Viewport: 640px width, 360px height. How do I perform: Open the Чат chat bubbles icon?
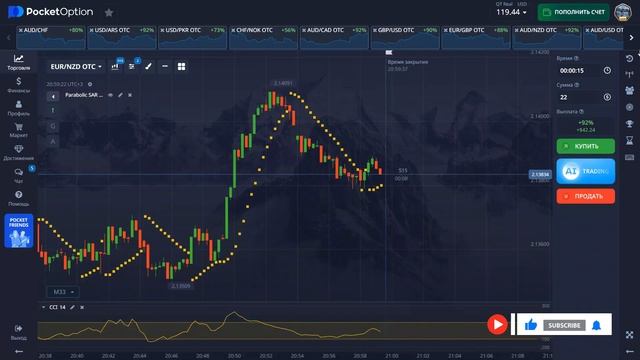click(x=18, y=172)
